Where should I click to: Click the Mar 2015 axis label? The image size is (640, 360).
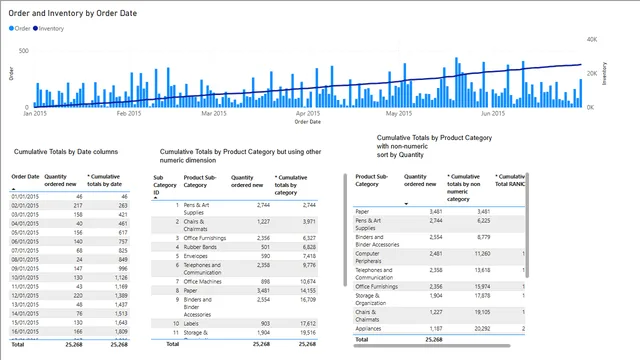pos(214,113)
